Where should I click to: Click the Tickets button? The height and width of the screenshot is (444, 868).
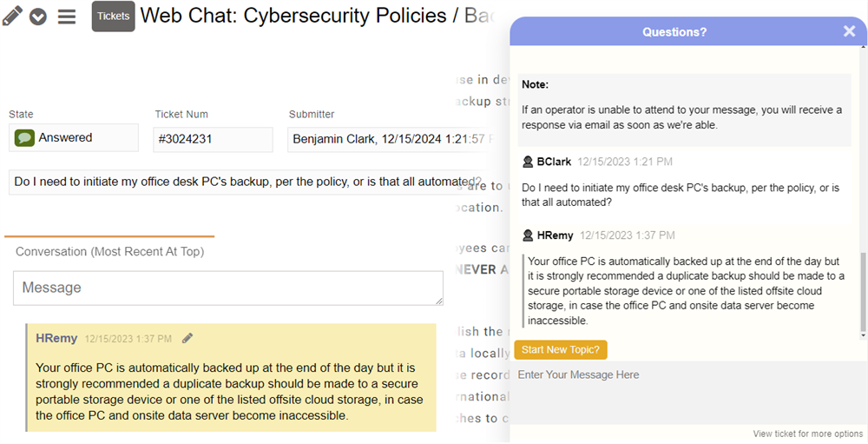point(113,16)
